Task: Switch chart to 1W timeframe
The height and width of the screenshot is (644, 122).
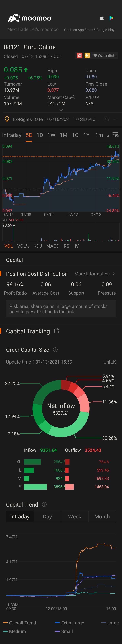Action: [51, 135]
